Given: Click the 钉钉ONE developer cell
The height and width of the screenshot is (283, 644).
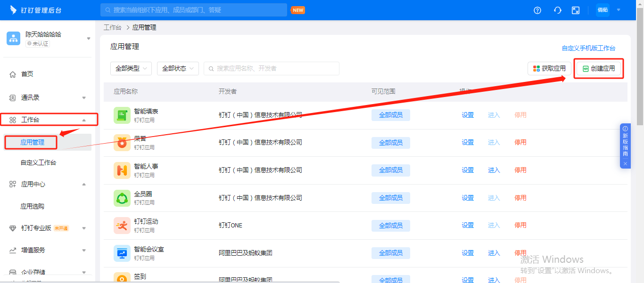Looking at the screenshot, I should pyautogui.click(x=231, y=226).
